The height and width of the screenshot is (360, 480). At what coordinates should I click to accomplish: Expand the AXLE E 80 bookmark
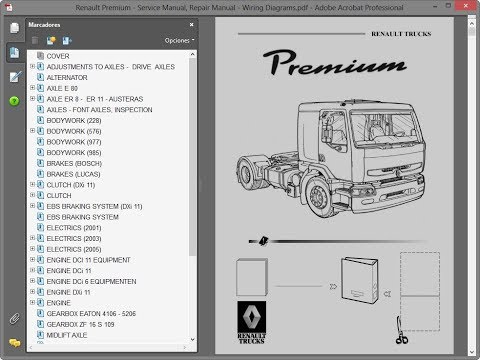(x=32, y=88)
